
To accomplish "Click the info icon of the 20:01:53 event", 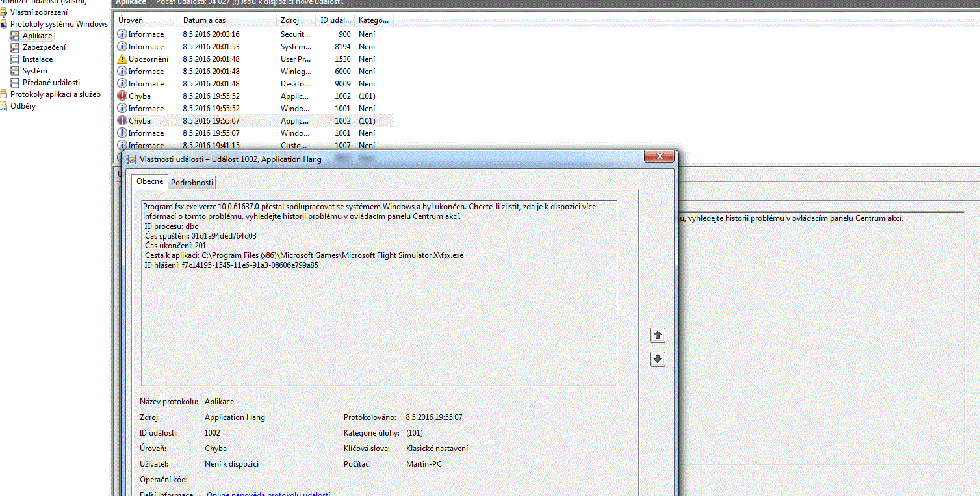I will click(x=122, y=47).
